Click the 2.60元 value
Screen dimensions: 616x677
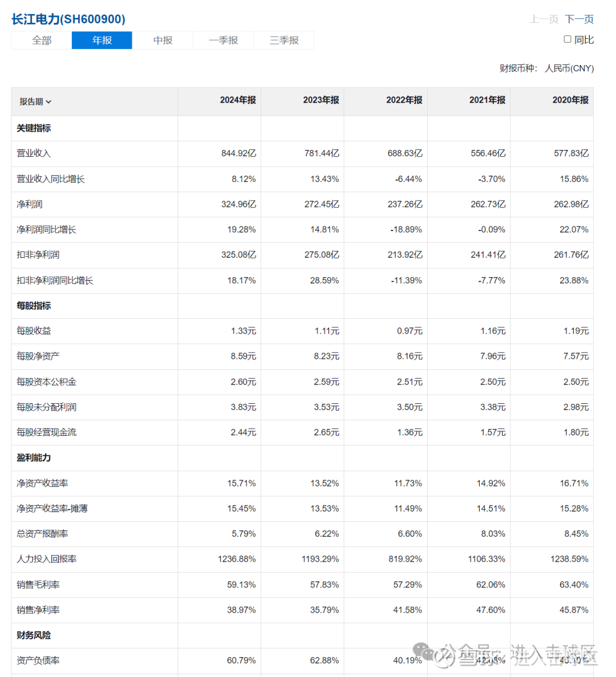click(244, 382)
